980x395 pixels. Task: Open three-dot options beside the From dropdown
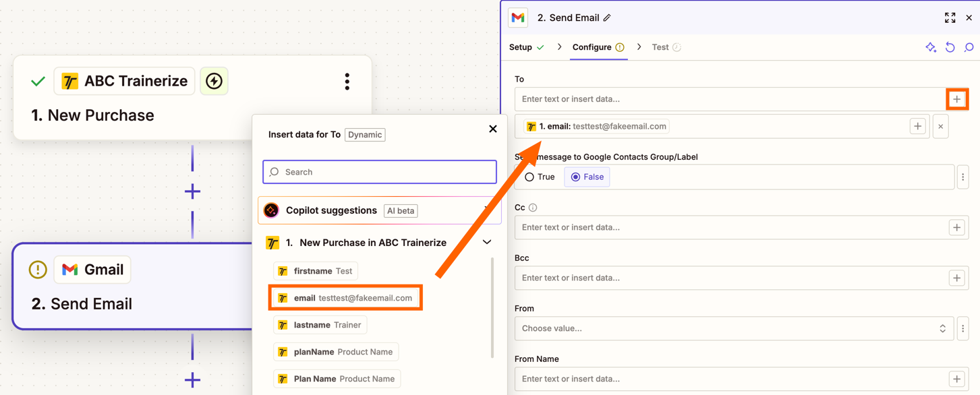[x=963, y=328]
